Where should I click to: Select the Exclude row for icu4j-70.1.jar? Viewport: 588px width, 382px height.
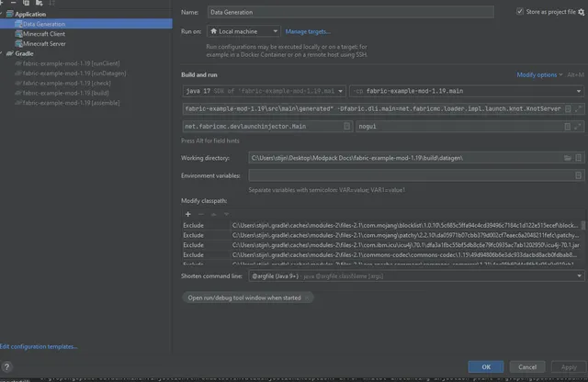[x=381, y=245]
